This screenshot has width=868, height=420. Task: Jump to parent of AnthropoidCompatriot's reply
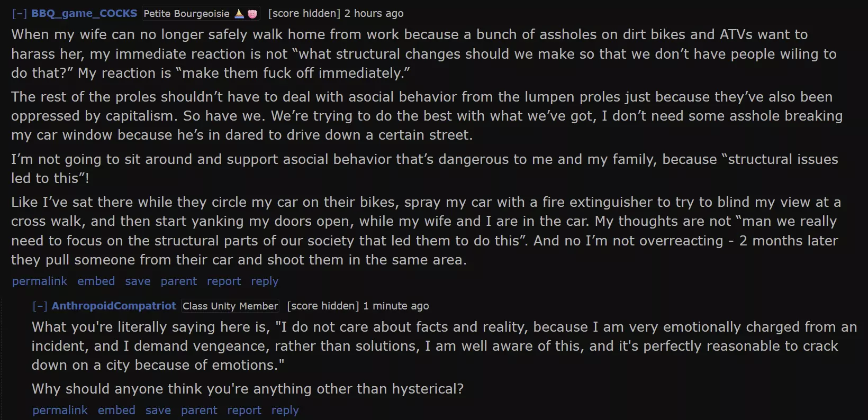pos(199,410)
